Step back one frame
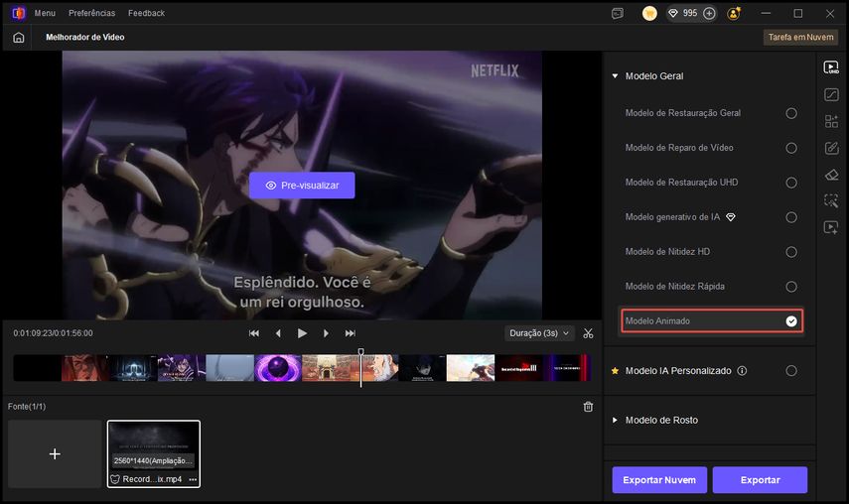849x504 pixels. coord(278,333)
